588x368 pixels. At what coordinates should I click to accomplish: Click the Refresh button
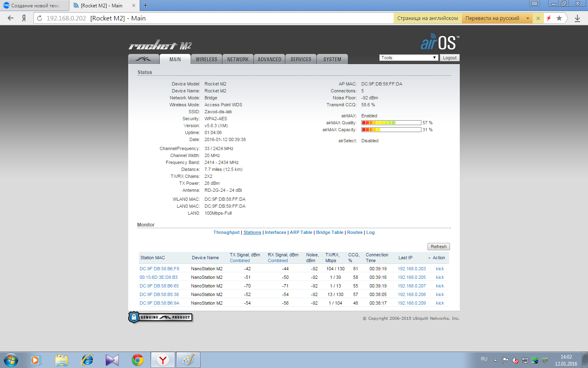pyautogui.click(x=439, y=247)
